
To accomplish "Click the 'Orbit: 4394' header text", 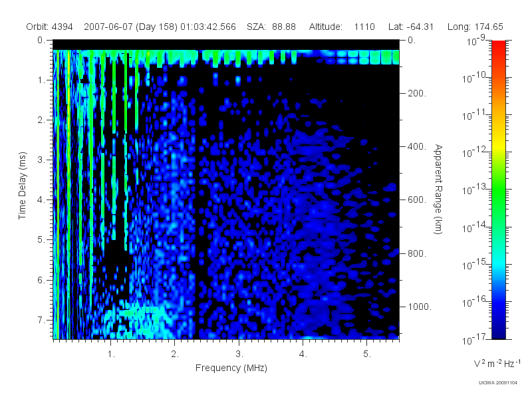I will click(49, 27).
